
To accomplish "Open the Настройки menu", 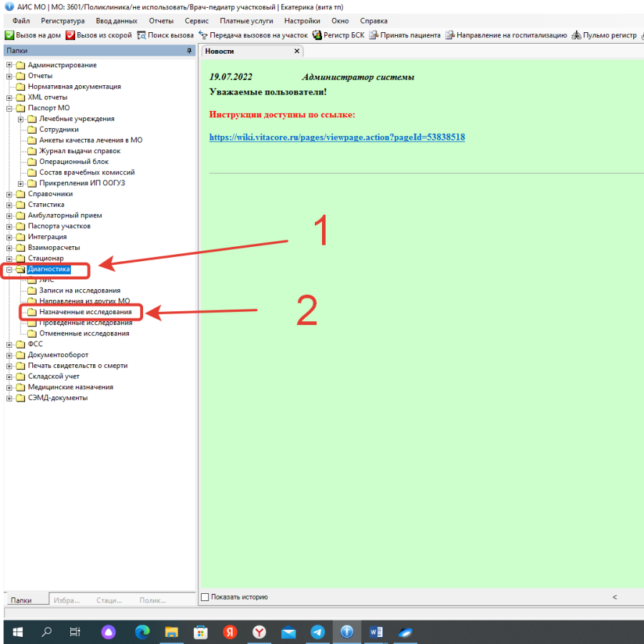I will [x=302, y=21].
